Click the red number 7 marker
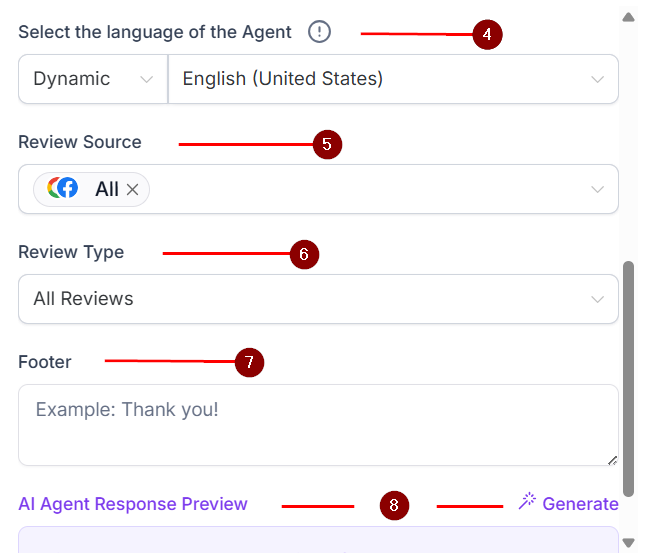The width and height of the screenshot is (659, 553). tap(249, 362)
